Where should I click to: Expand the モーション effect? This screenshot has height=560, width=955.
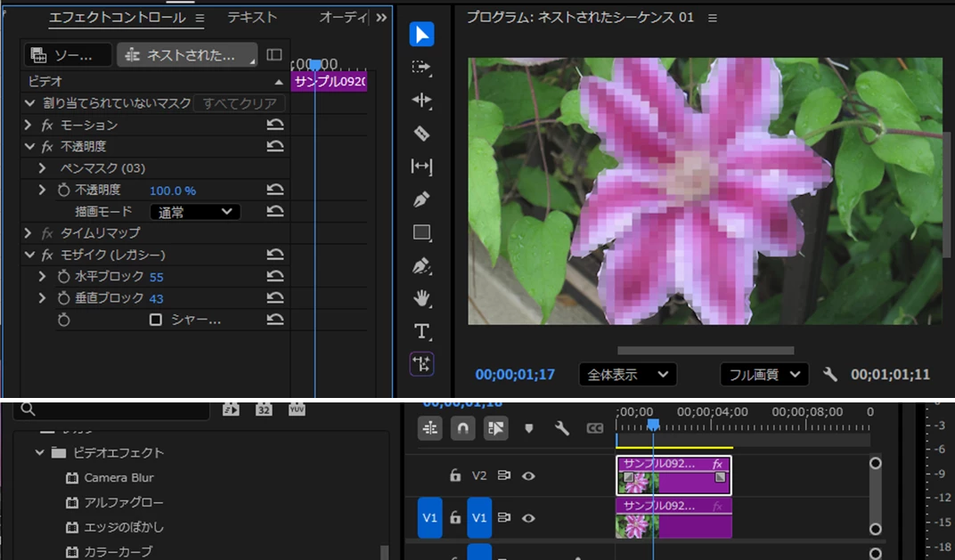pos(28,125)
